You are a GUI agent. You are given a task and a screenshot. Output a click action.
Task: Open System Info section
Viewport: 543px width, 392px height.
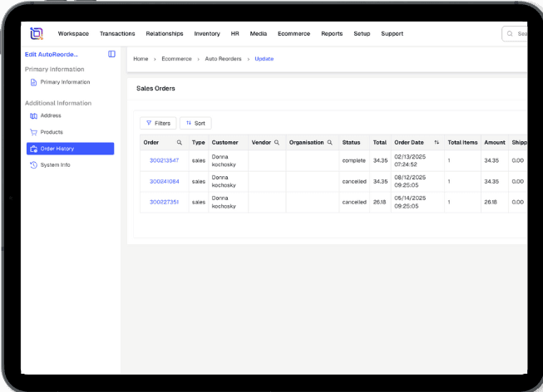pos(55,165)
